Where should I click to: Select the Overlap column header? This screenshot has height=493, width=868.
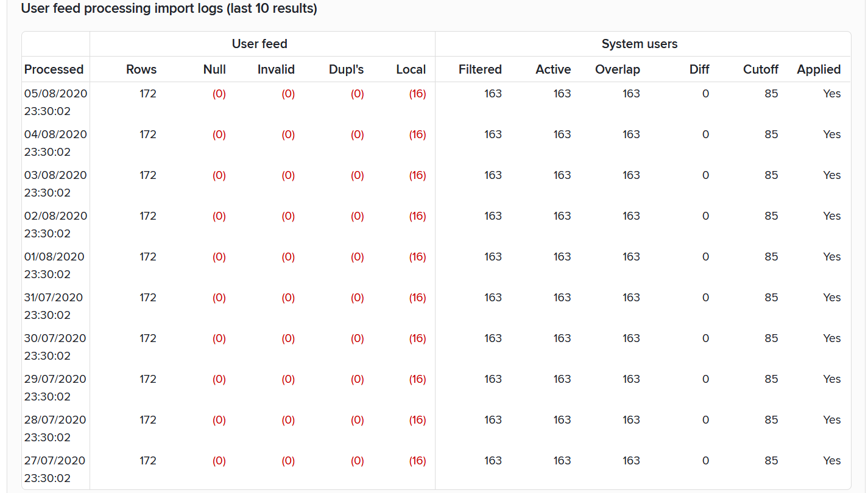618,69
